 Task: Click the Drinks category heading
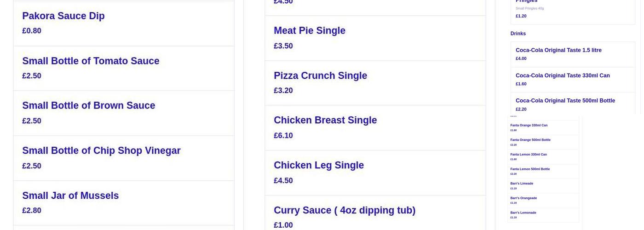point(518,34)
